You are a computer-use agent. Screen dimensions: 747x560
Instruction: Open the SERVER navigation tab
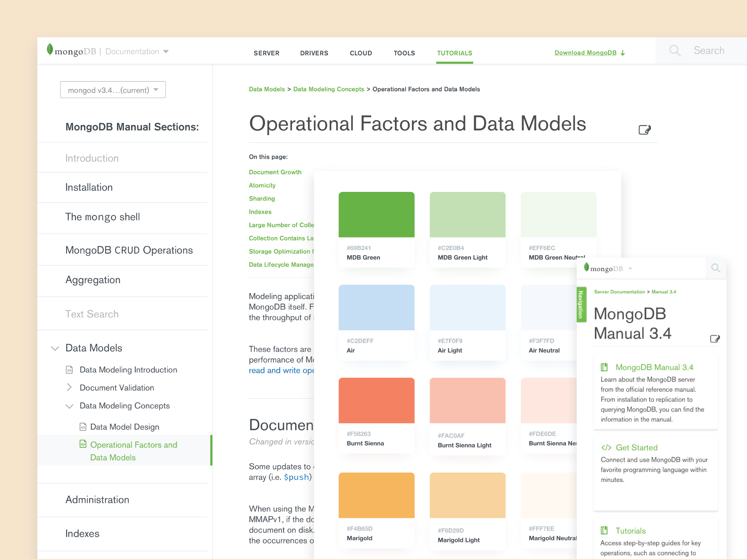(x=266, y=53)
